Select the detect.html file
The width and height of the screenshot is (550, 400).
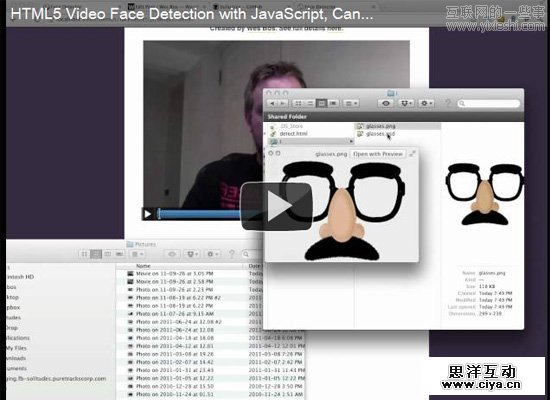coord(293,134)
